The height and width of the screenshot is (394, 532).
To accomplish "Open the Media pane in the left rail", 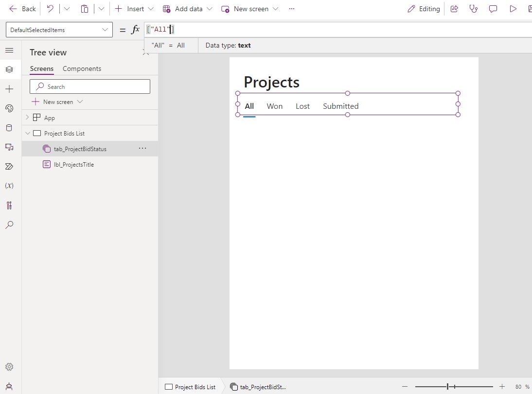I will [10, 147].
